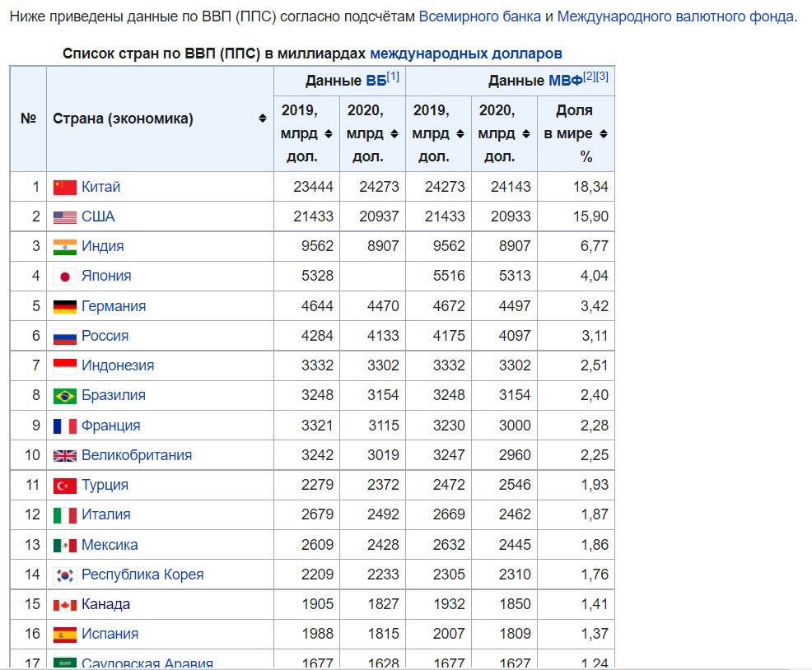Open the Турция country link

point(105,485)
